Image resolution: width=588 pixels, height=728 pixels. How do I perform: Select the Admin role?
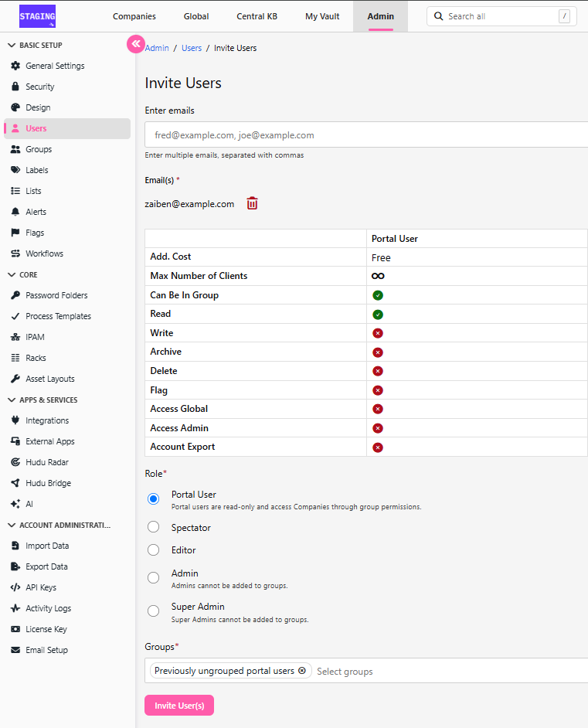click(153, 578)
